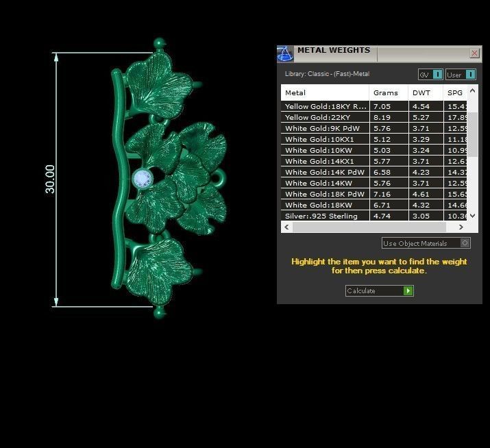Click the Calculate button
Screen dimensions: 490x448
click(380, 291)
